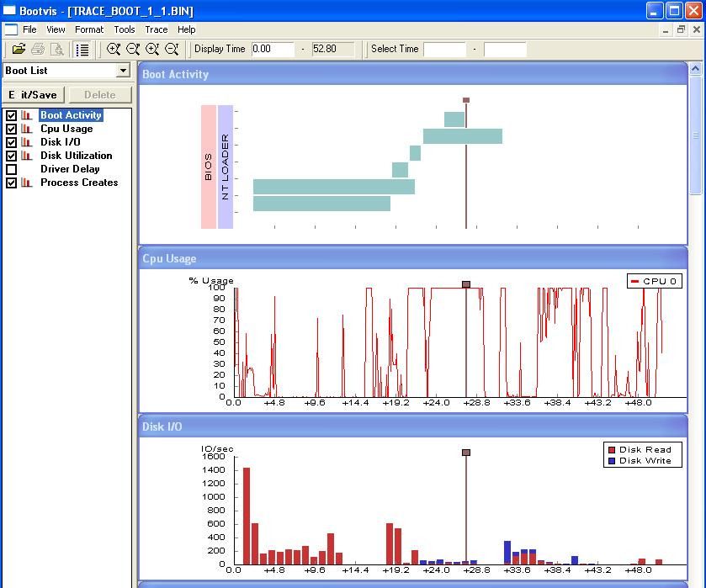This screenshot has width=706, height=588.
Task: Open the Format menu
Action: tap(89, 29)
